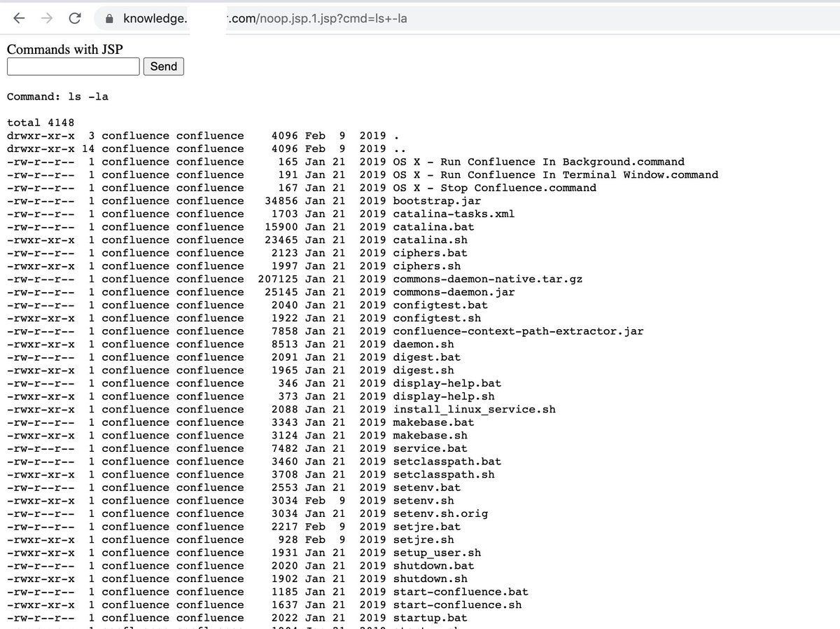The width and height of the screenshot is (840, 629).
Task: Select the daemon.sh file name
Action: (x=423, y=345)
